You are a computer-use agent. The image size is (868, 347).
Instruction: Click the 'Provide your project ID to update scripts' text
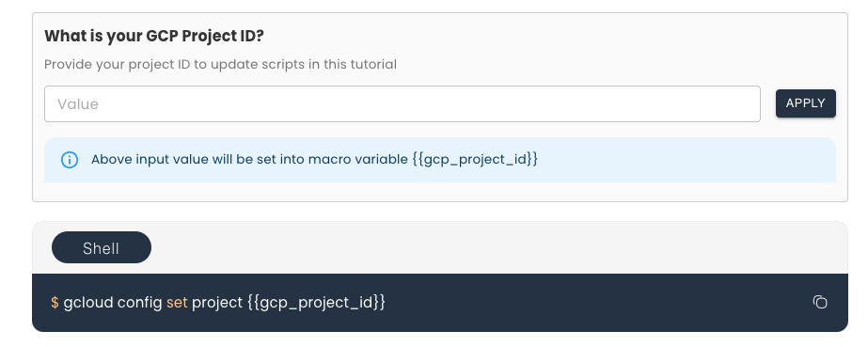point(220,64)
